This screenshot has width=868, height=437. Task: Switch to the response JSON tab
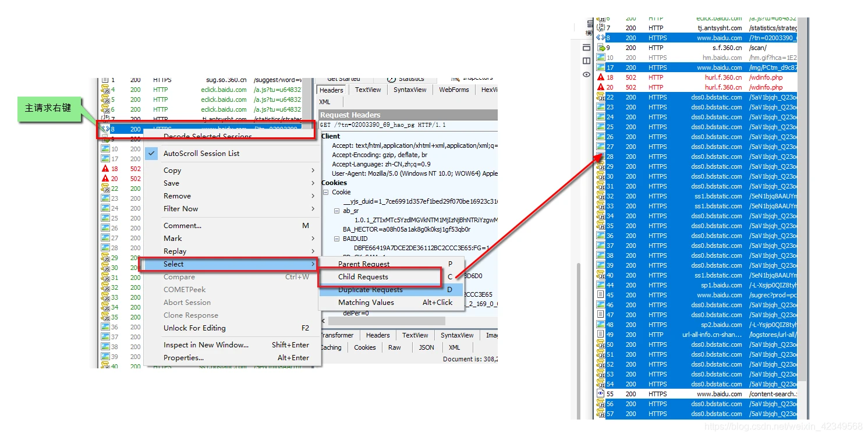pos(427,347)
